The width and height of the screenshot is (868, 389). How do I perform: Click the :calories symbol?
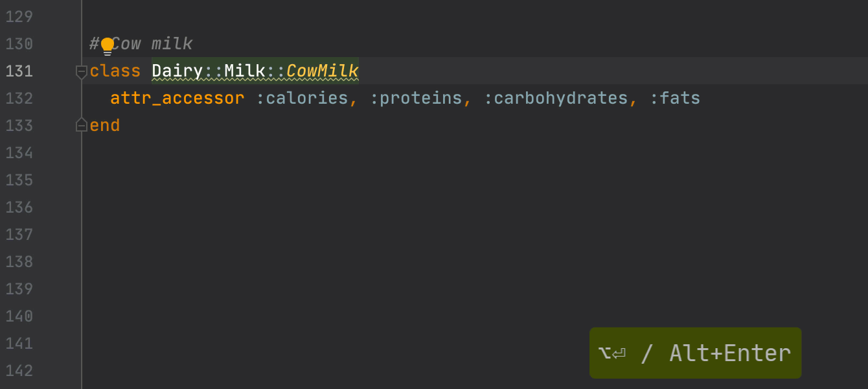pyautogui.click(x=302, y=99)
